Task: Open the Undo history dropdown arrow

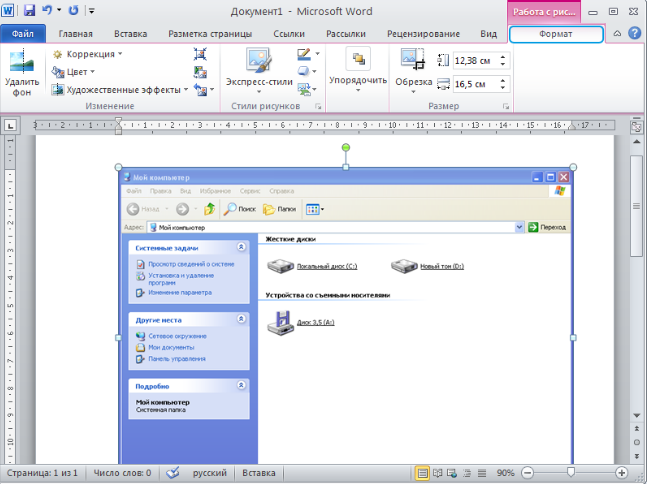Action: (x=59, y=10)
